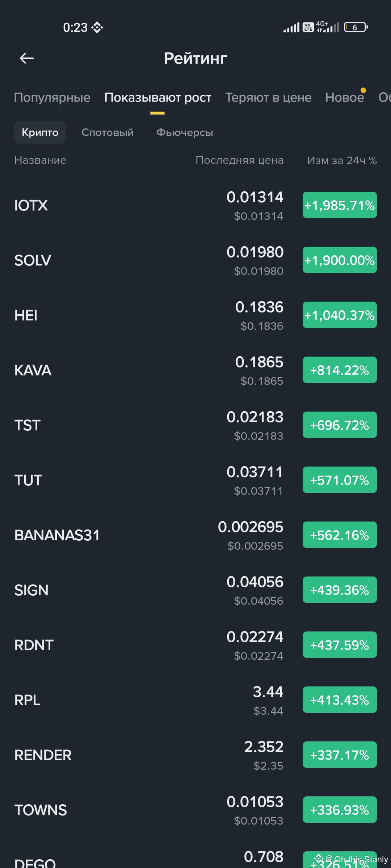Open the BANANAS31 coin row
Image resolution: width=391 pixels, height=868 pixels.
195,535
